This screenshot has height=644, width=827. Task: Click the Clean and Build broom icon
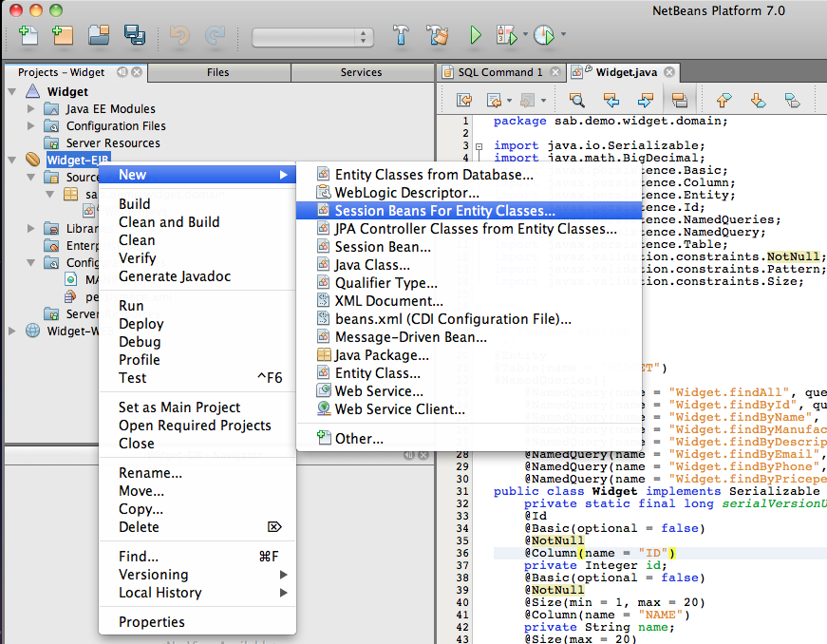click(x=436, y=34)
